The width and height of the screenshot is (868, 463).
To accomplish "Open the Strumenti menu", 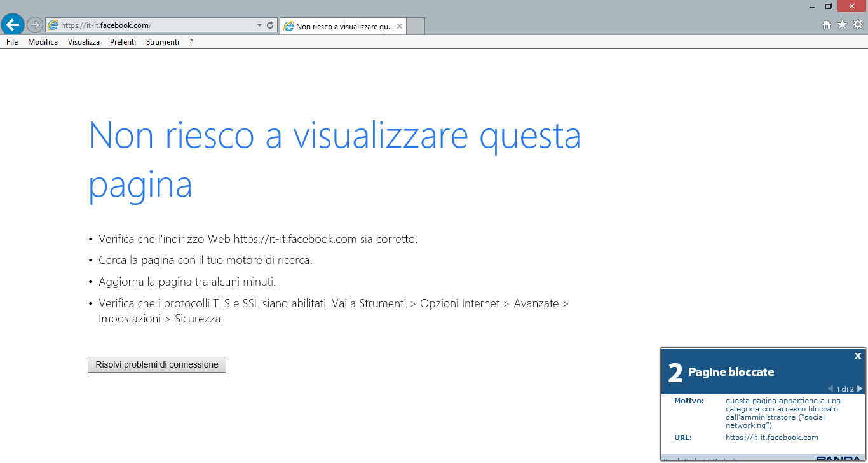I will click(163, 42).
